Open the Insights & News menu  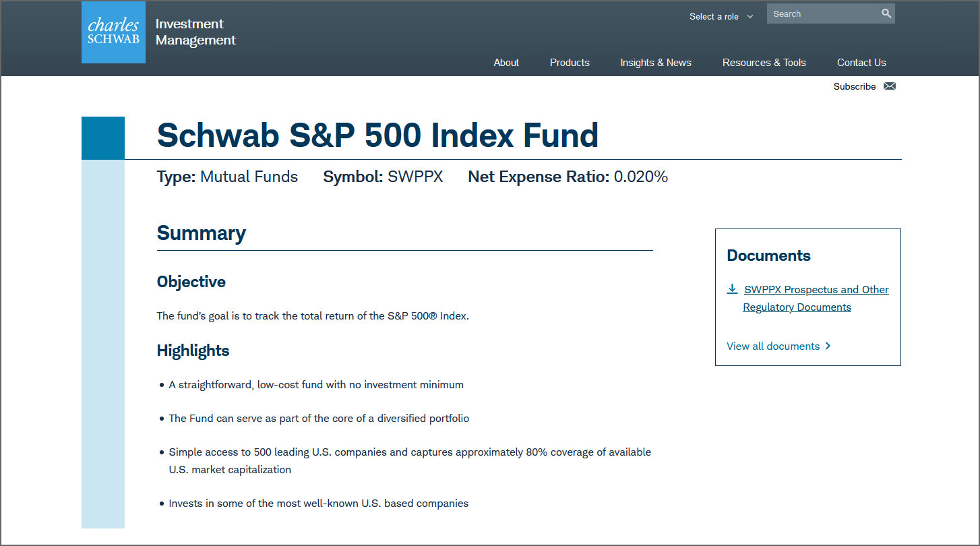656,63
